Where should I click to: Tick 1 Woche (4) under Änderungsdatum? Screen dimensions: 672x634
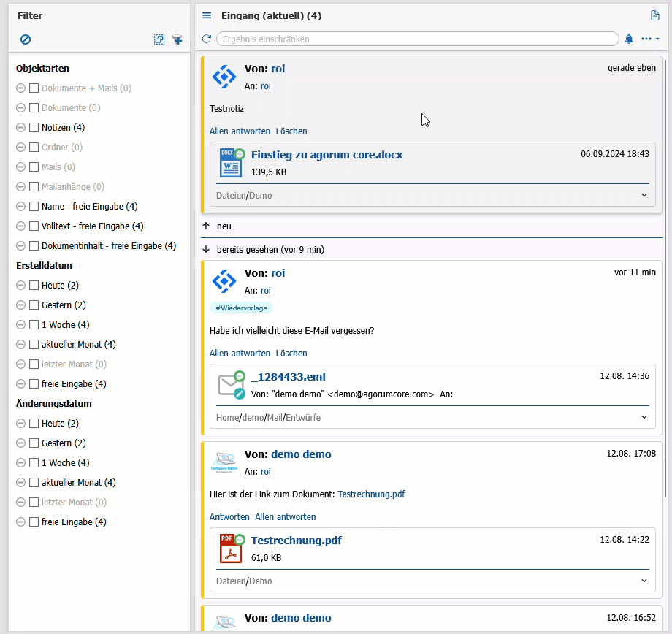34,462
